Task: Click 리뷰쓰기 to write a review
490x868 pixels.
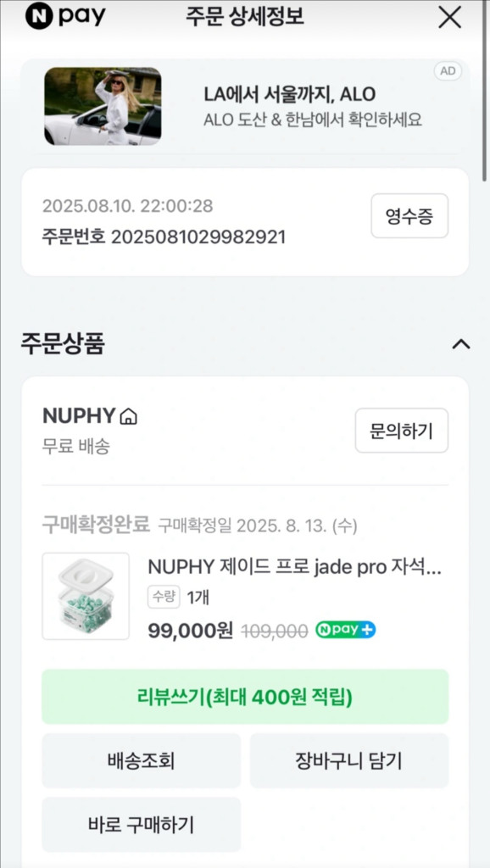Action: pyautogui.click(x=245, y=697)
